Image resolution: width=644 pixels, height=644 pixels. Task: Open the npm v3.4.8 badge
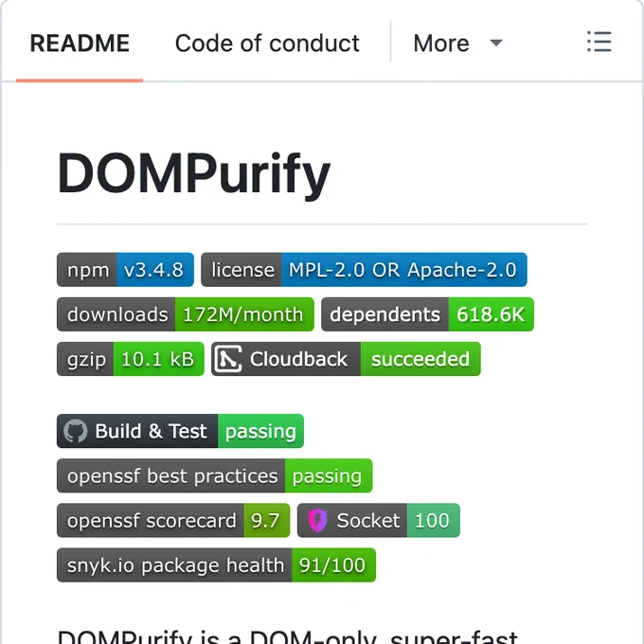tap(125, 270)
